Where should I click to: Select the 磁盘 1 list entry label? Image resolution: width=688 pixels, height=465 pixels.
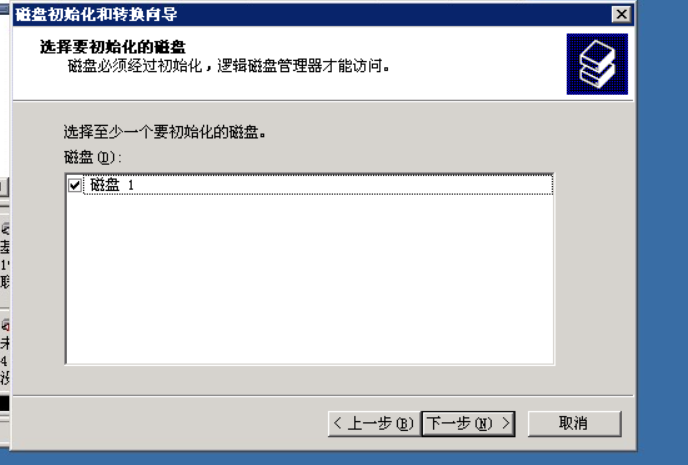coord(111,185)
